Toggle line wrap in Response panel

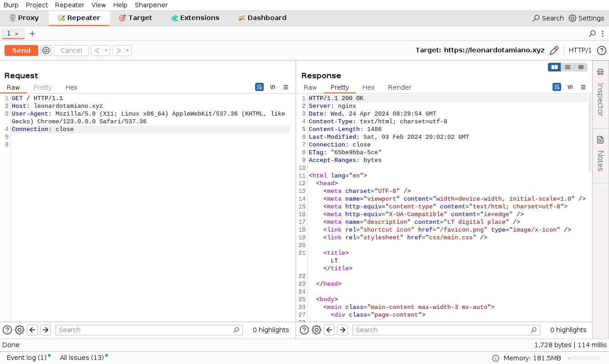(557, 87)
